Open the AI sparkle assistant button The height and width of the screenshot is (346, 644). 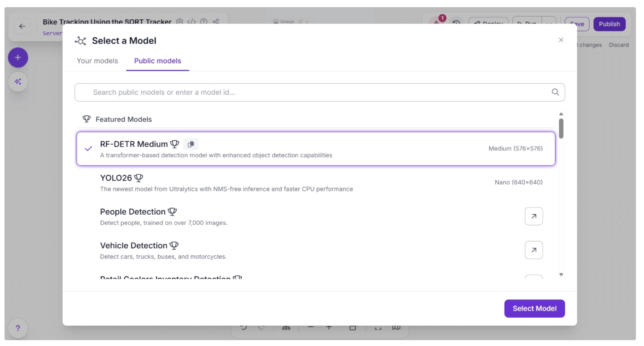(18, 82)
